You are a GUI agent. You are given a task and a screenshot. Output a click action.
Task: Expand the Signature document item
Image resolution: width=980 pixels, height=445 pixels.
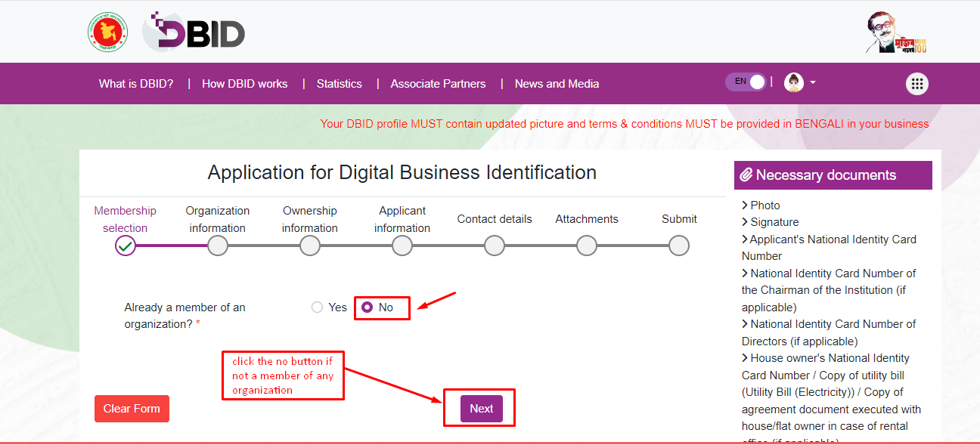click(771, 222)
